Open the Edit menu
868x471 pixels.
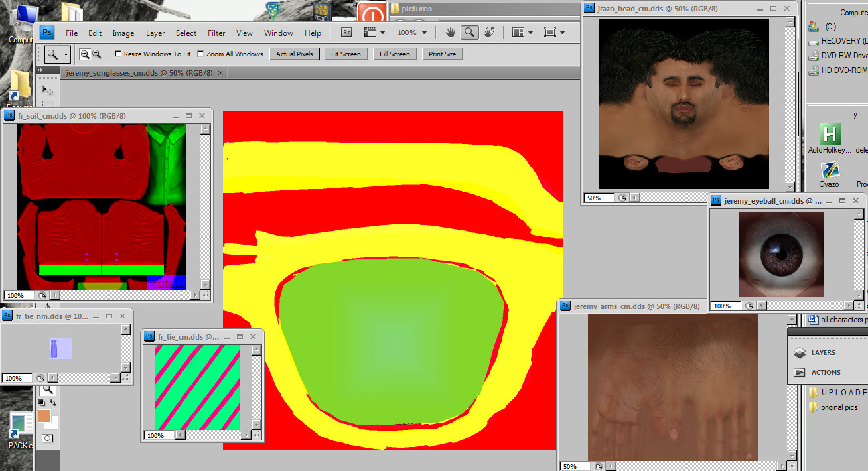coord(95,33)
